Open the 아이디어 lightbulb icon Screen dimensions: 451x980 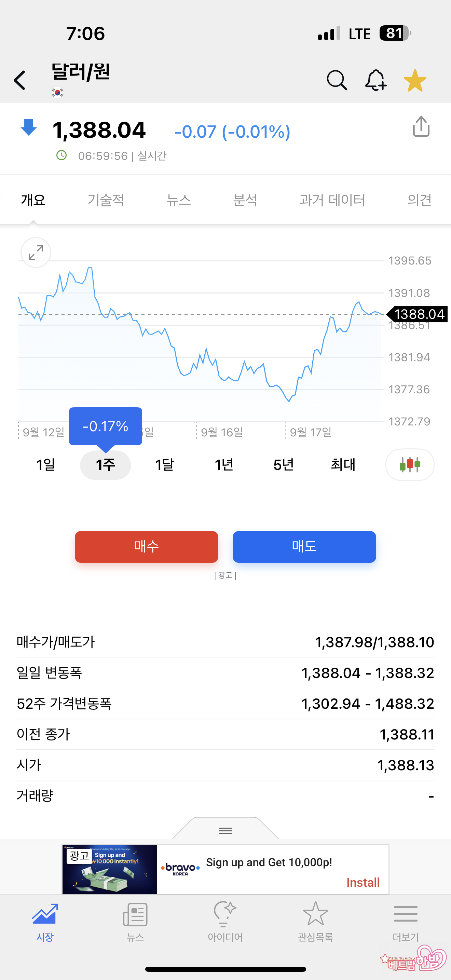tap(225, 921)
